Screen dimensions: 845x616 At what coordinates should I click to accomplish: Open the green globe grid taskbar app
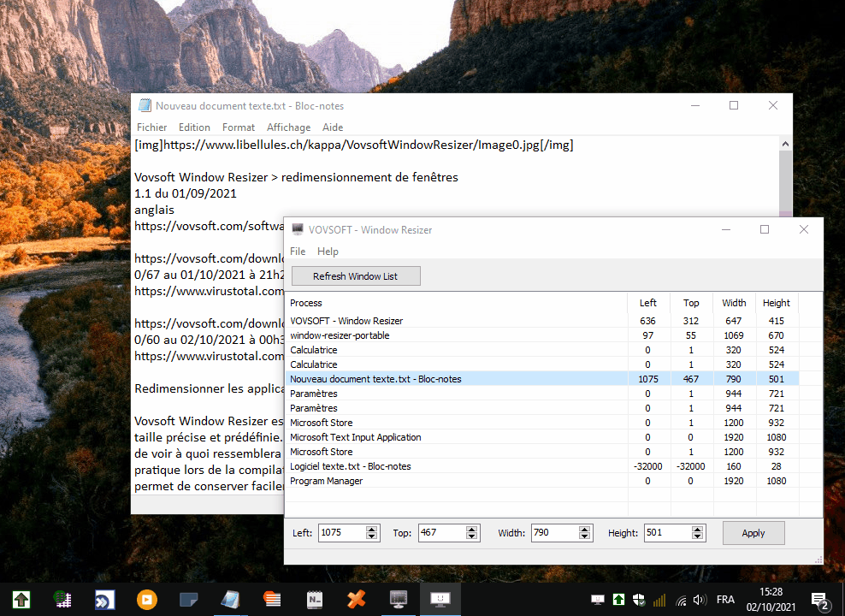(63, 599)
